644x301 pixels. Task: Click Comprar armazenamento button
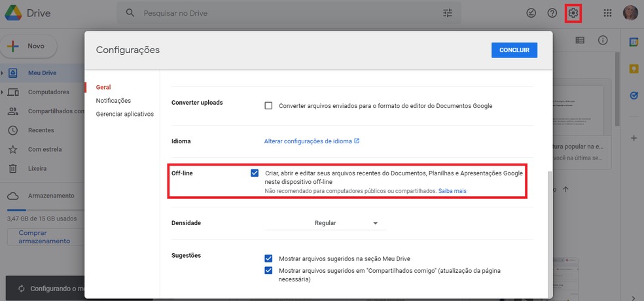tap(45, 237)
